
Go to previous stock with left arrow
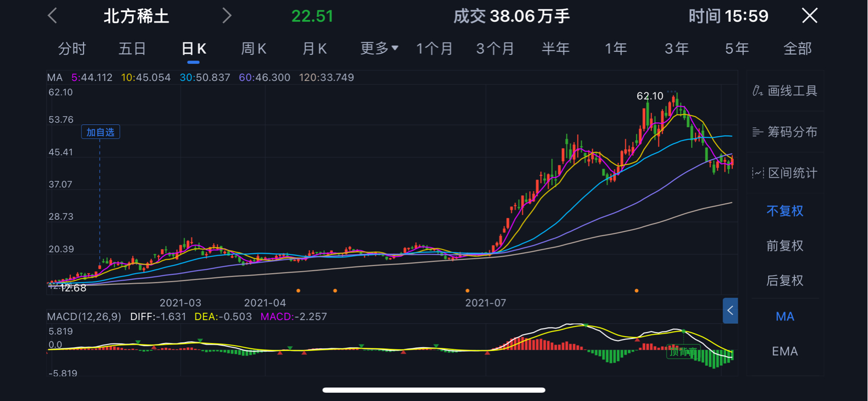tap(52, 16)
